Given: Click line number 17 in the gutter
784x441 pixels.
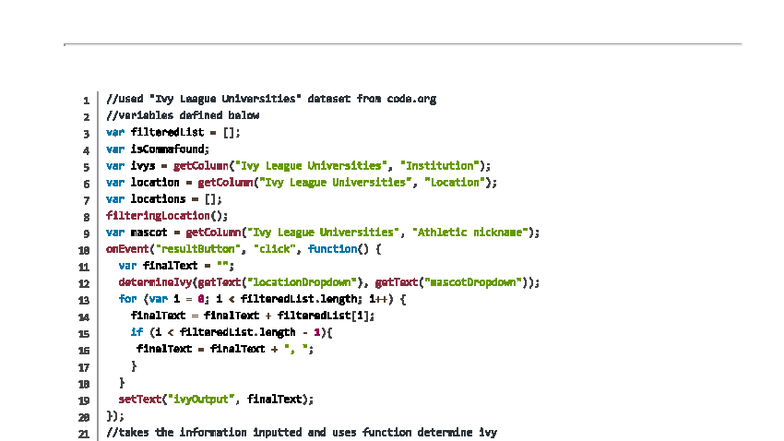Looking at the screenshot, I should coord(84,367).
